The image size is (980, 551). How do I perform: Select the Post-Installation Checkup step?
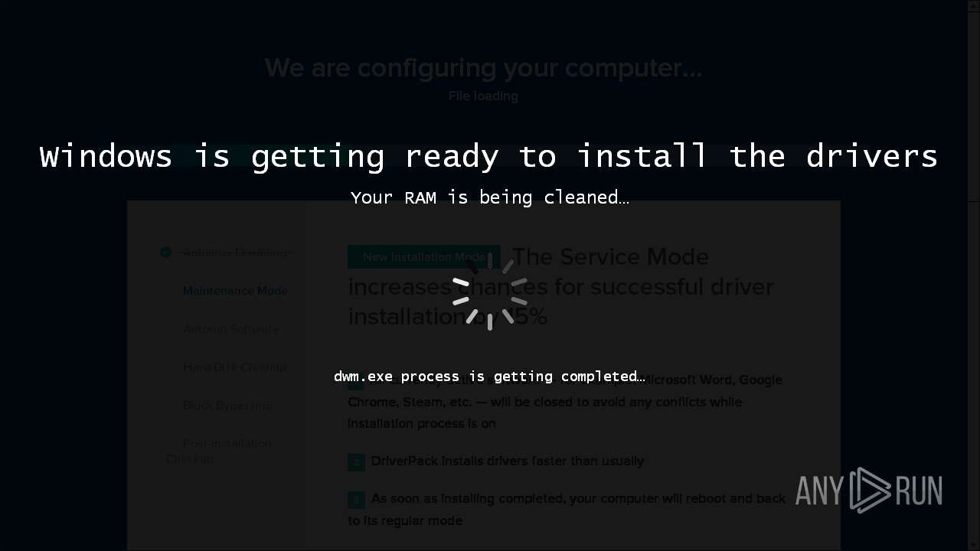point(220,452)
